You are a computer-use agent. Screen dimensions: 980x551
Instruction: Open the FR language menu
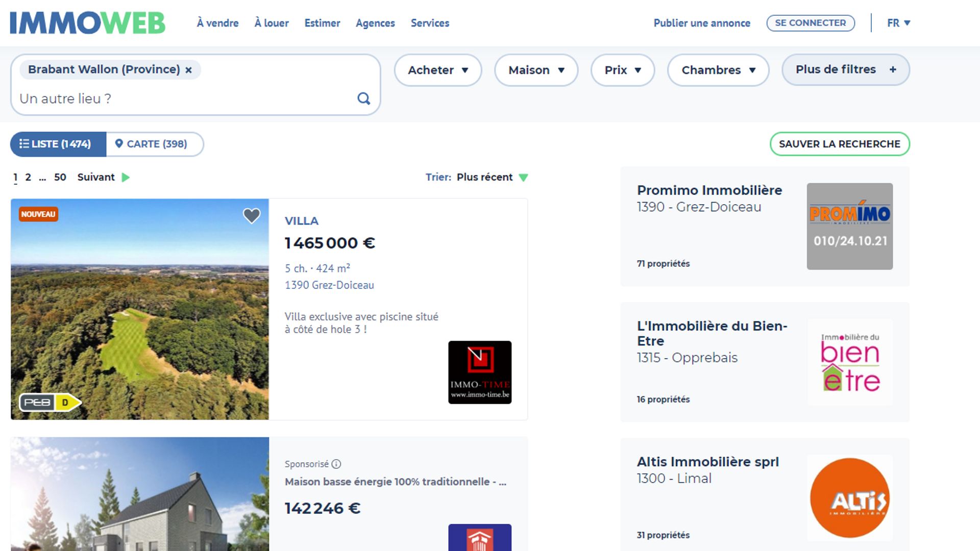coord(897,22)
